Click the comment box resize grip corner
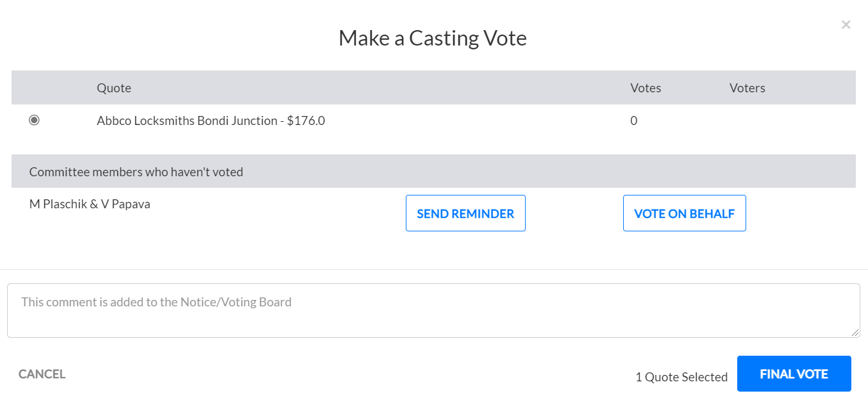The height and width of the screenshot is (398, 868). coord(855,333)
